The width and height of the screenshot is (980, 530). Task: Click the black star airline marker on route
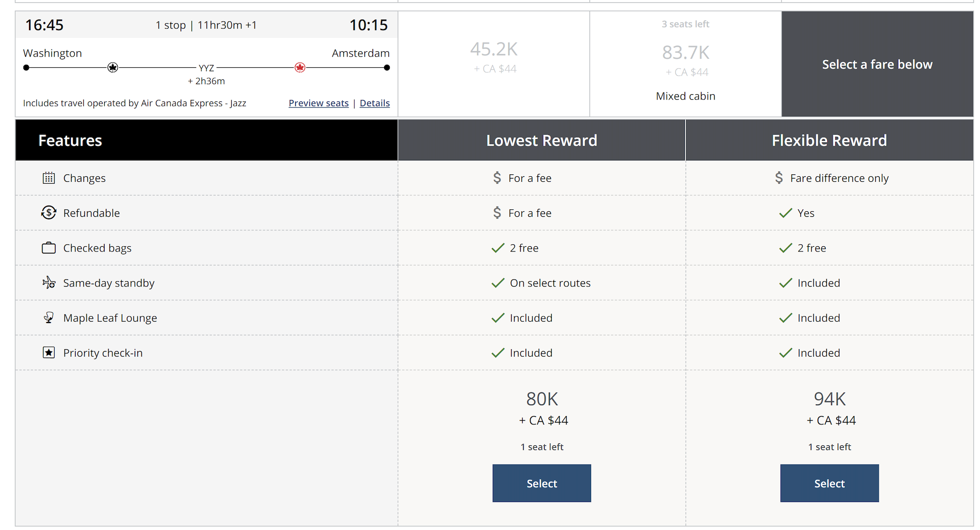pos(113,68)
